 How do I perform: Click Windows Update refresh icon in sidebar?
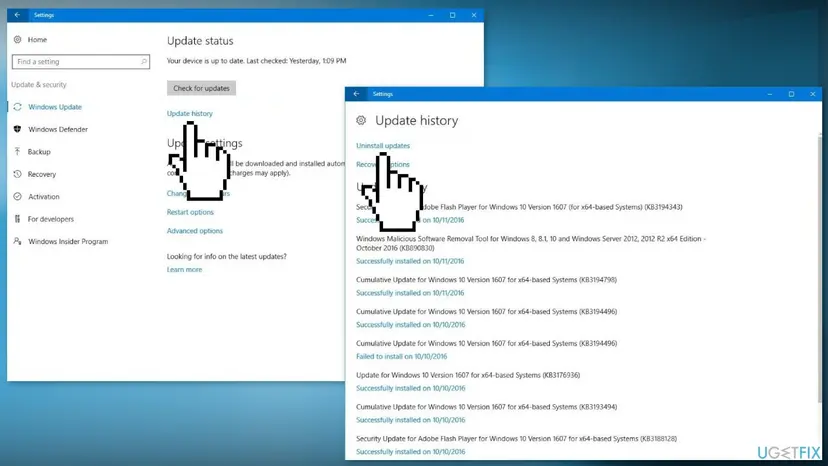click(17, 107)
